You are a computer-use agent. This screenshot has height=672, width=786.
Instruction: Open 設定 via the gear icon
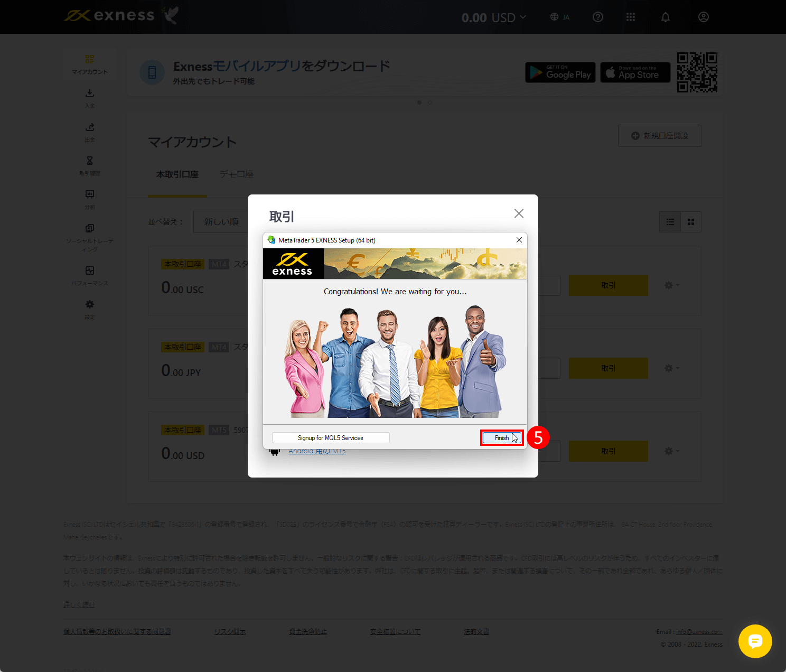click(89, 304)
